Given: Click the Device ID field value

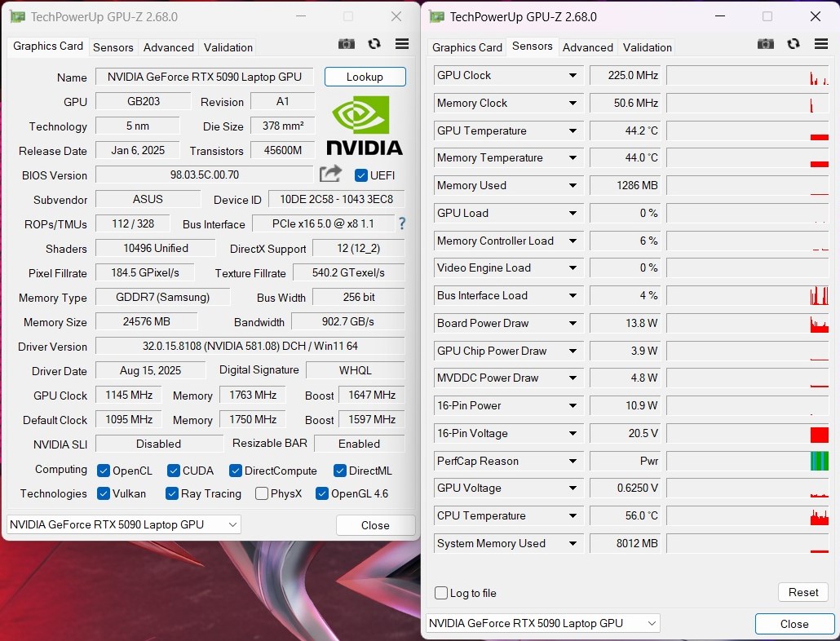Looking at the screenshot, I should [x=337, y=199].
